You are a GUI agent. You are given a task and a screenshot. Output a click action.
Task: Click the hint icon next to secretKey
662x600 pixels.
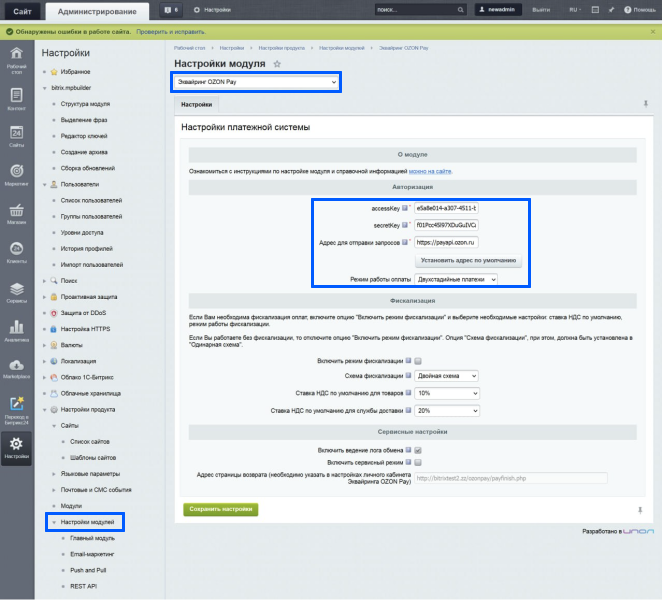coord(404,225)
